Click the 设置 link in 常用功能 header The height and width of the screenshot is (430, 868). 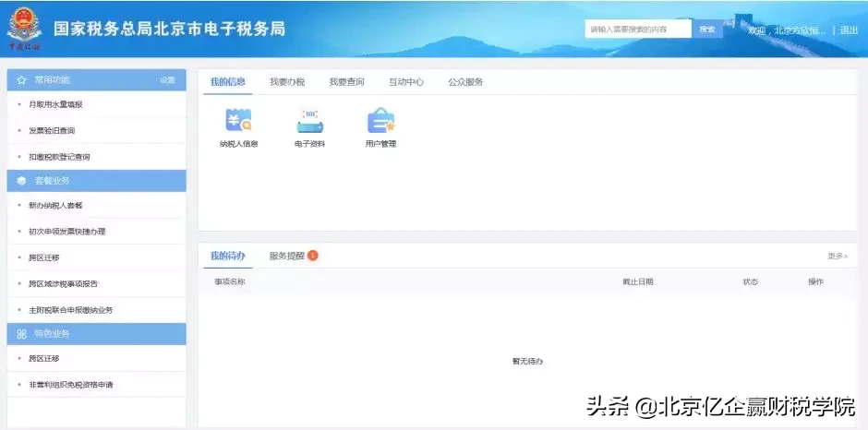coord(168,80)
